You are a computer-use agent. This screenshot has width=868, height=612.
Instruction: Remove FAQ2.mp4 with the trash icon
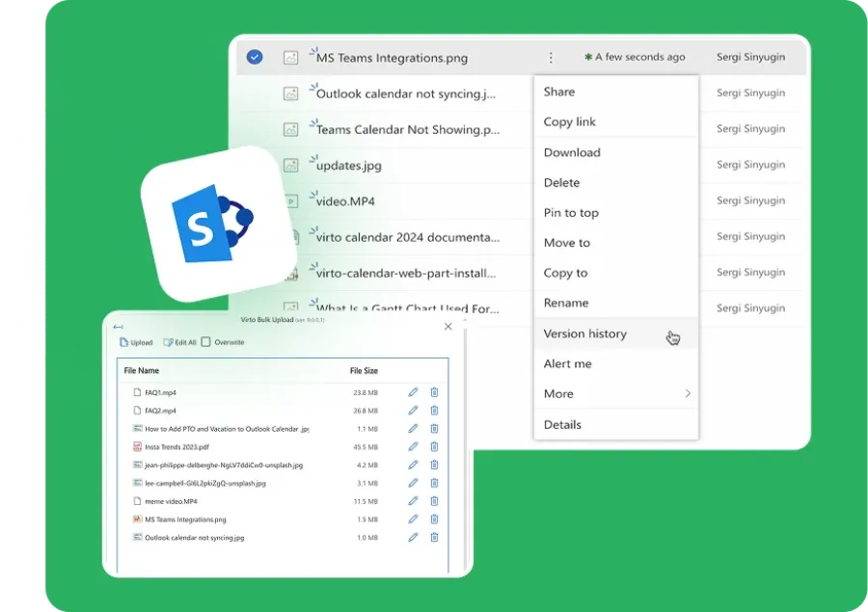(435, 411)
